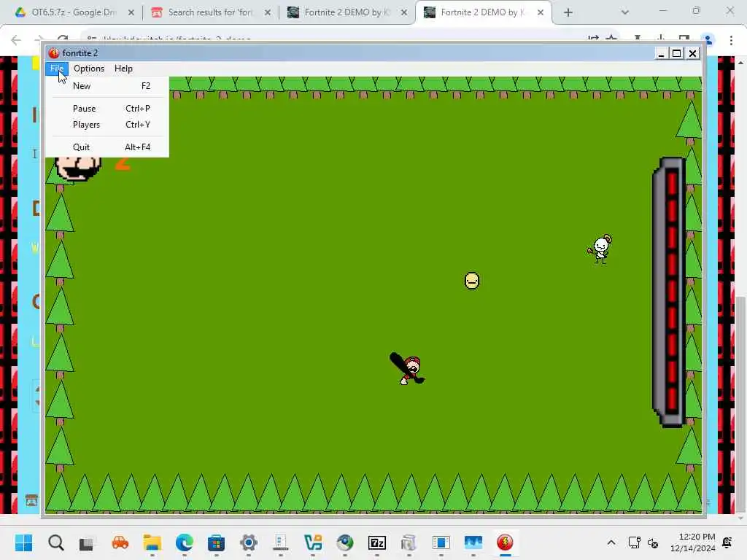Open Task View on the taskbar
The image size is (747, 560).
pos(86,543)
